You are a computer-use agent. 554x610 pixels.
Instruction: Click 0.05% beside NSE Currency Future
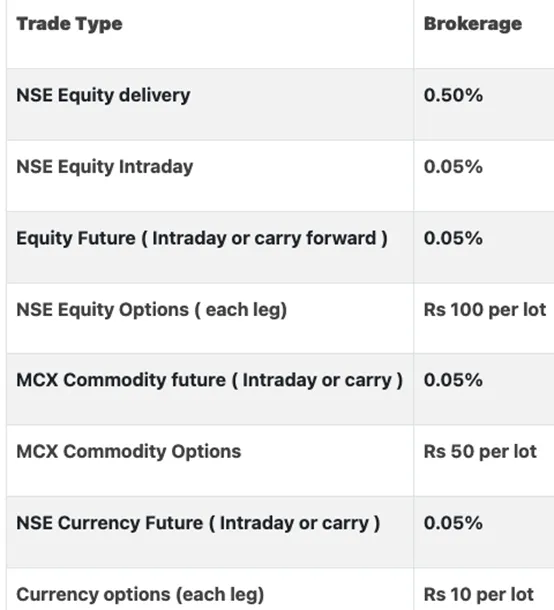coord(453,523)
